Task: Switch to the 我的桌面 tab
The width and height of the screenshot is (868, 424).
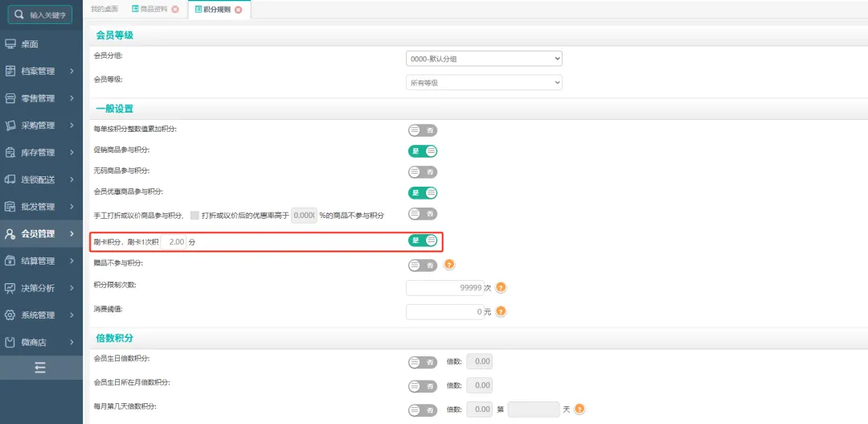Action: click(x=104, y=9)
